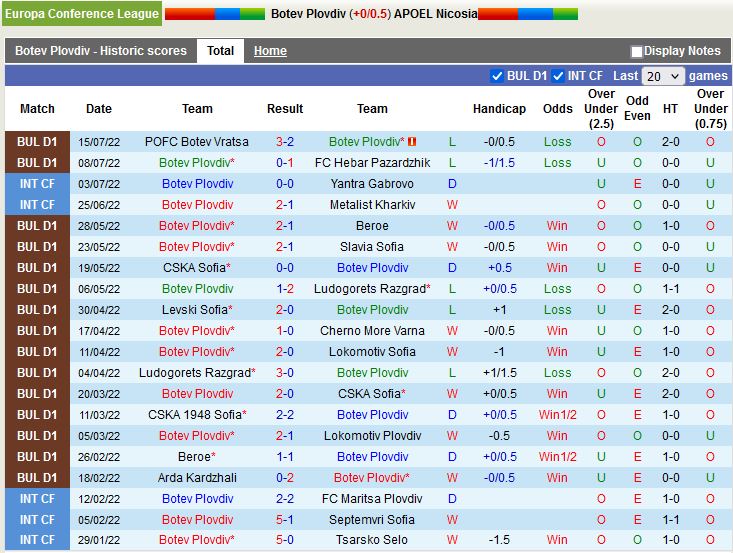The height and width of the screenshot is (553, 733).
Task: Select Metalist Kharkiv team name
Action: [x=372, y=205]
